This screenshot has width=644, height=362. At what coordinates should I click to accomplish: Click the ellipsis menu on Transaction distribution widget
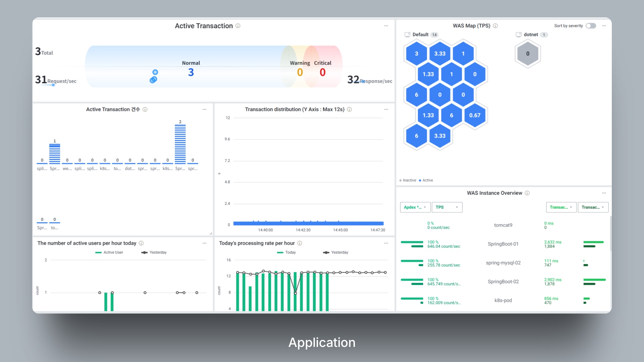coord(386,109)
